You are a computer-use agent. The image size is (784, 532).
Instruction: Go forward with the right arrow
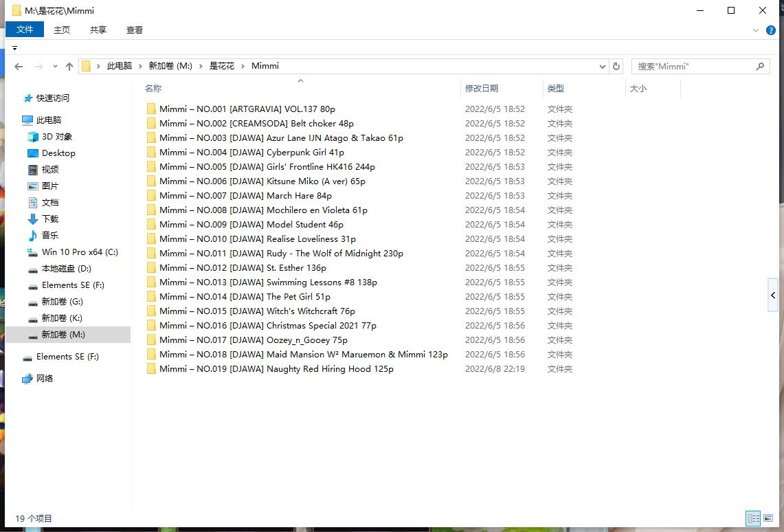click(38, 66)
